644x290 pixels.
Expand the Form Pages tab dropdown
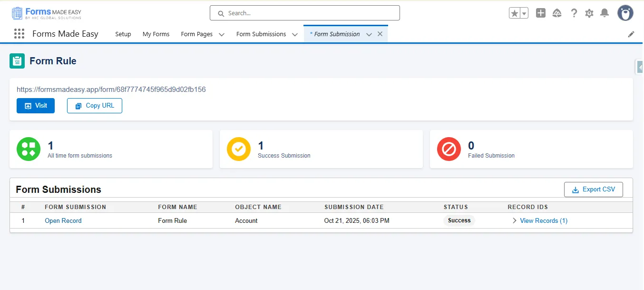[x=222, y=34]
